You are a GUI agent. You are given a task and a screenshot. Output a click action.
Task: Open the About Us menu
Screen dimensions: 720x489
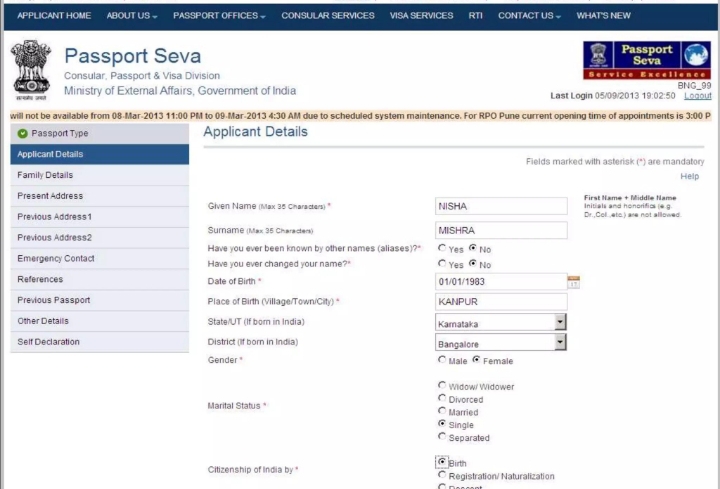(x=132, y=16)
